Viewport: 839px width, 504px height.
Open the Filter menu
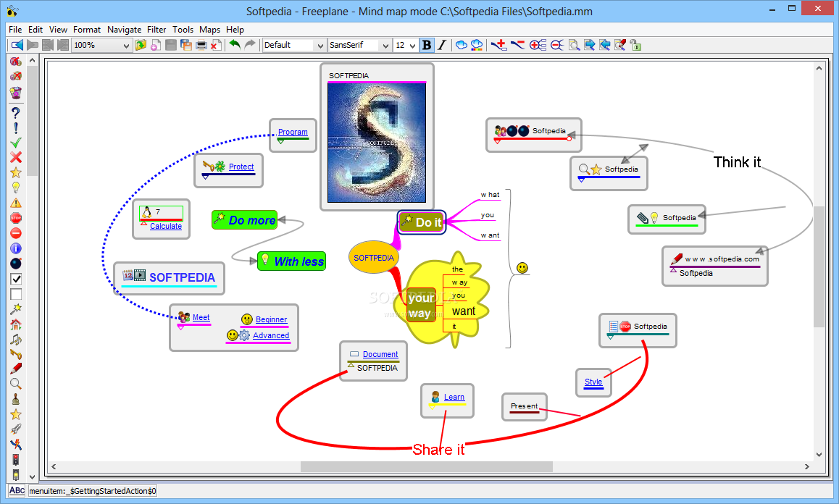pos(156,30)
